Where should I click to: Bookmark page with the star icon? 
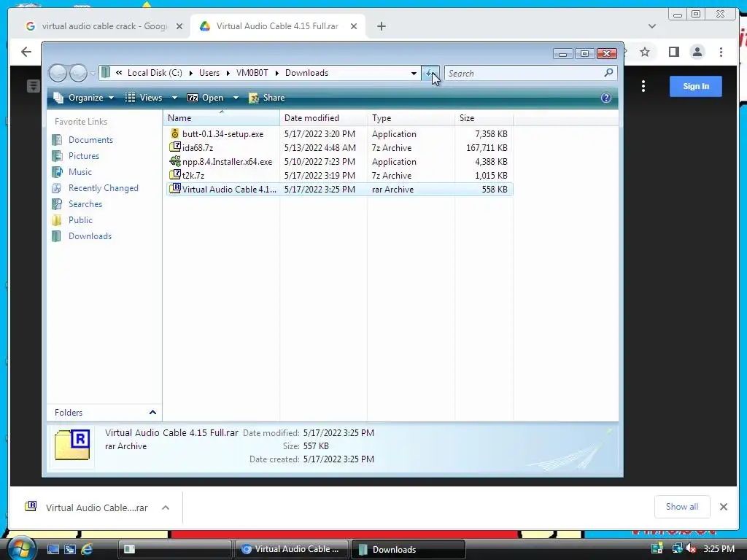(x=645, y=52)
